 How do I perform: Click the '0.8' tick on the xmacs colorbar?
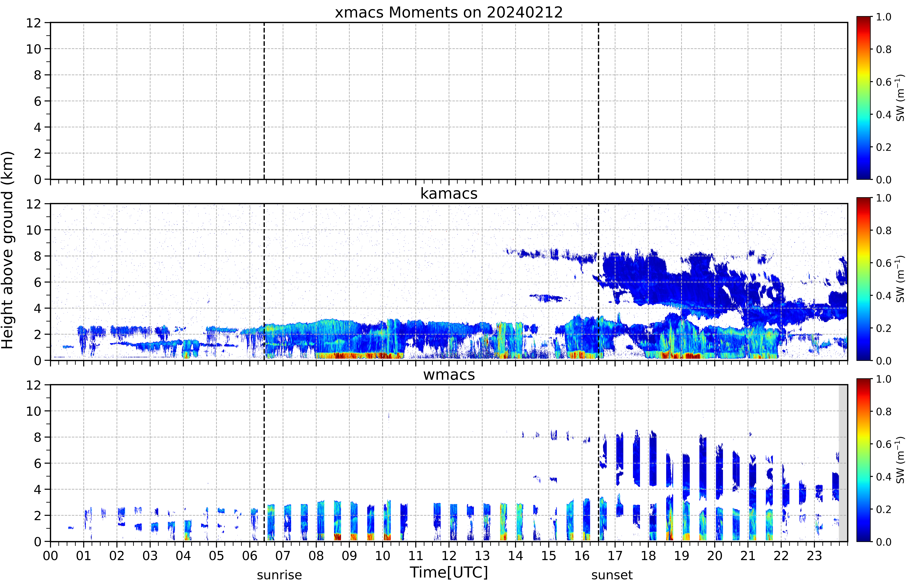click(884, 49)
